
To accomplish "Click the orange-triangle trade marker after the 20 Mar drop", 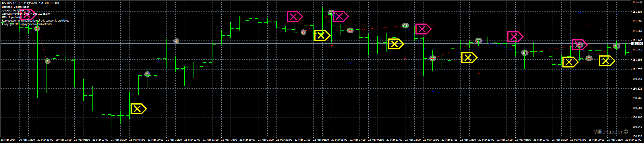I will pyautogui.click(x=48, y=61).
